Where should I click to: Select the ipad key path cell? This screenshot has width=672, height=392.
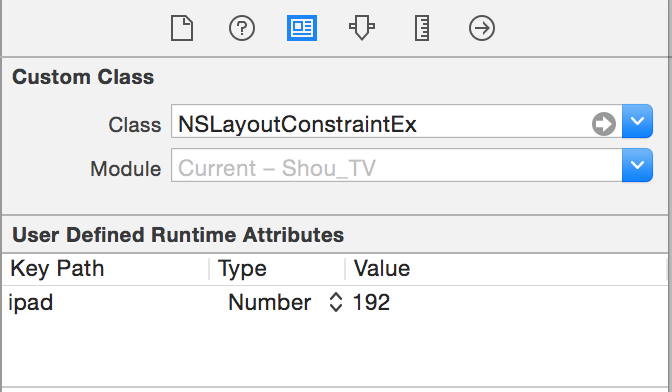106,302
